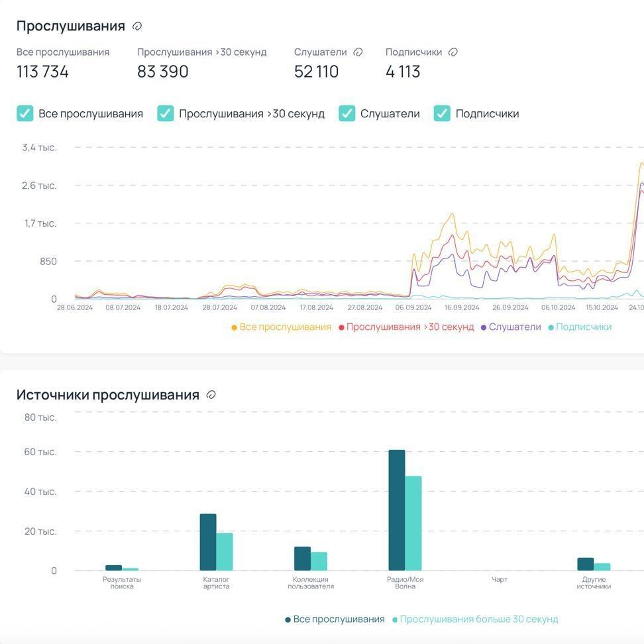
Task: Click the 28.06.2024 date on the axis
Action: pos(75,307)
